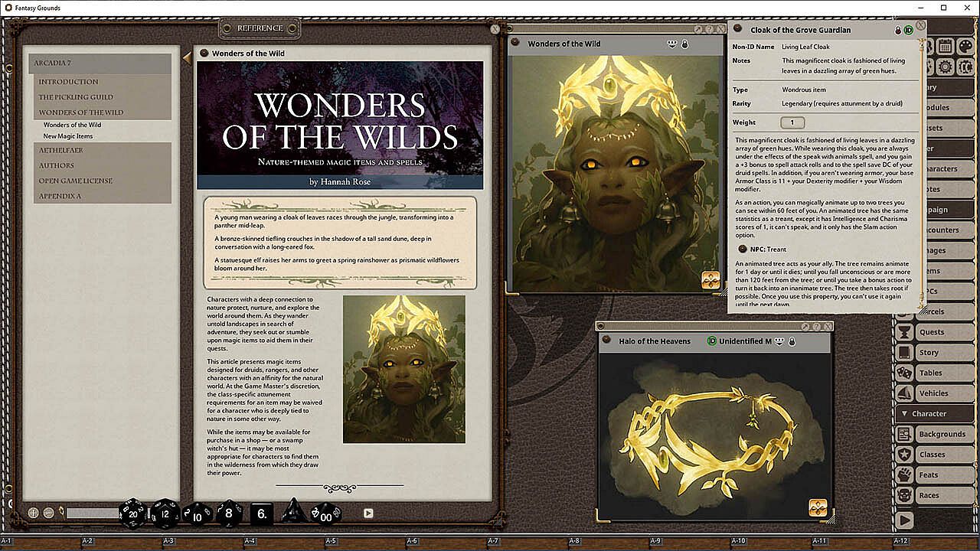
Task: Open the Tables dice icon in sidebar
Action: [x=904, y=373]
